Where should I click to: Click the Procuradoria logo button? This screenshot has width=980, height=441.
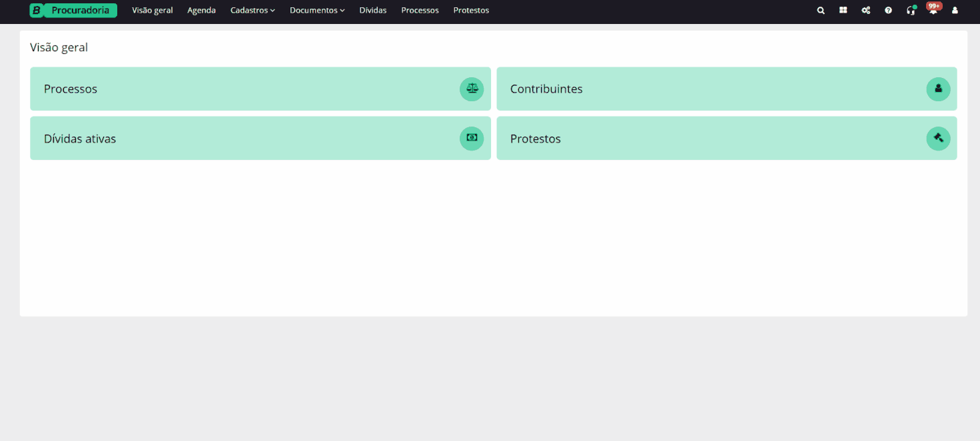point(73,11)
